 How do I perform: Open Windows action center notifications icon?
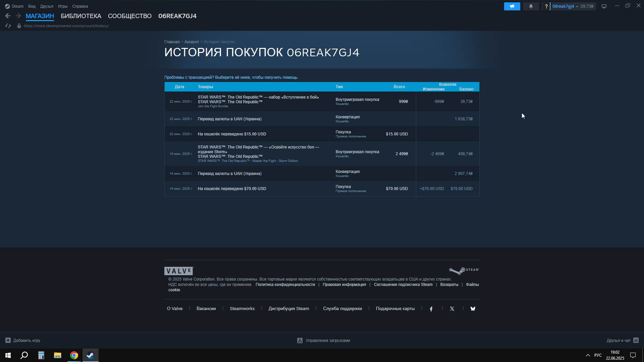pos(633,355)
